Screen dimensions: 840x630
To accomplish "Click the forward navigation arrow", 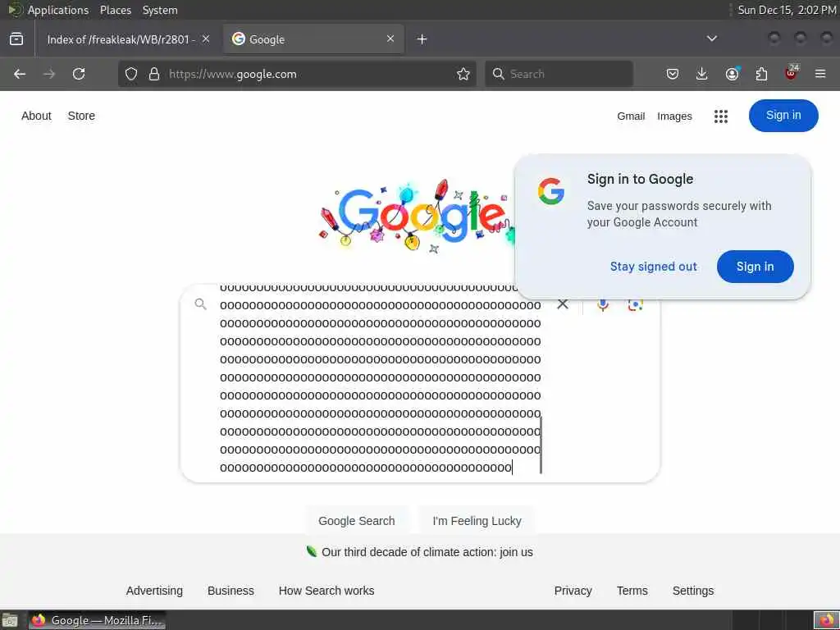I will tap(49, 74).
